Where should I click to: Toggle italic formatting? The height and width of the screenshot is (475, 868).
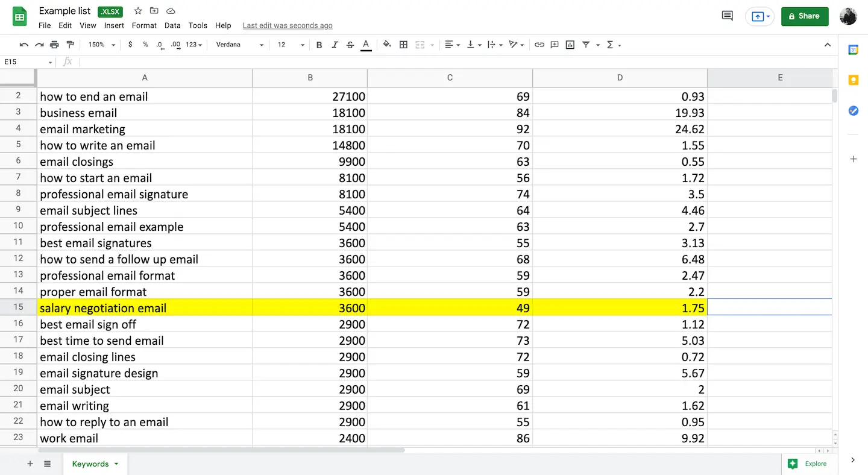pos(335,44)
